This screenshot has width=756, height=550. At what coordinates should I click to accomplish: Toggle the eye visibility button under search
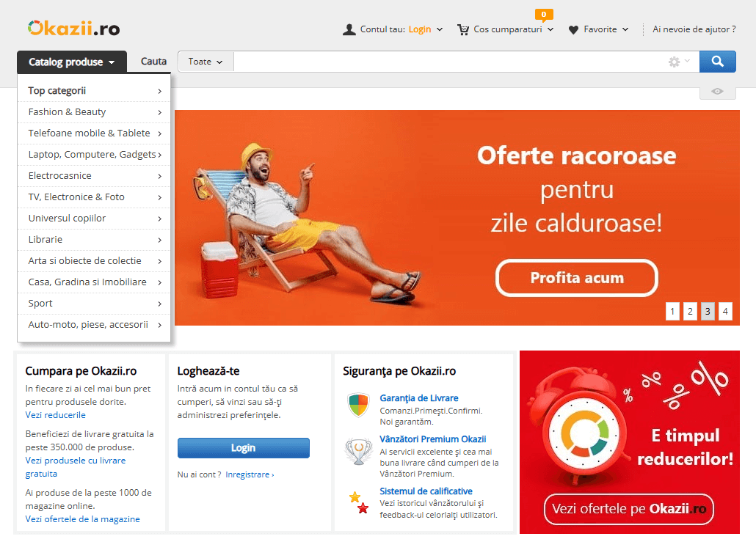(x=717, y=92)
